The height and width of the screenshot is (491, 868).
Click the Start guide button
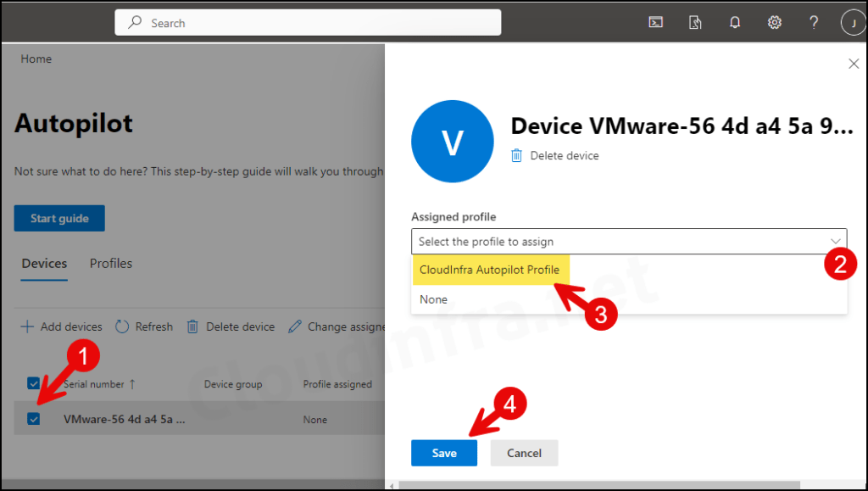point(58,218)
